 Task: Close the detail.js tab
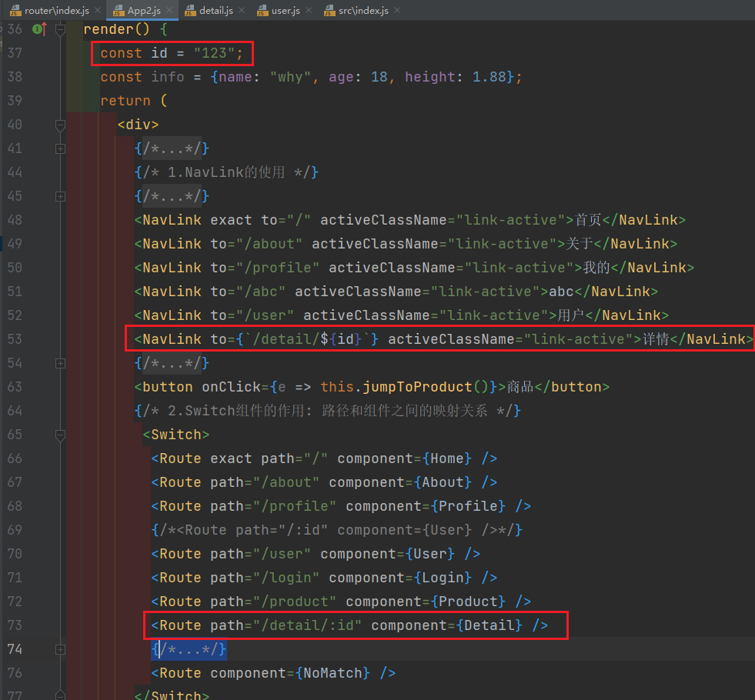pos(242,10)
